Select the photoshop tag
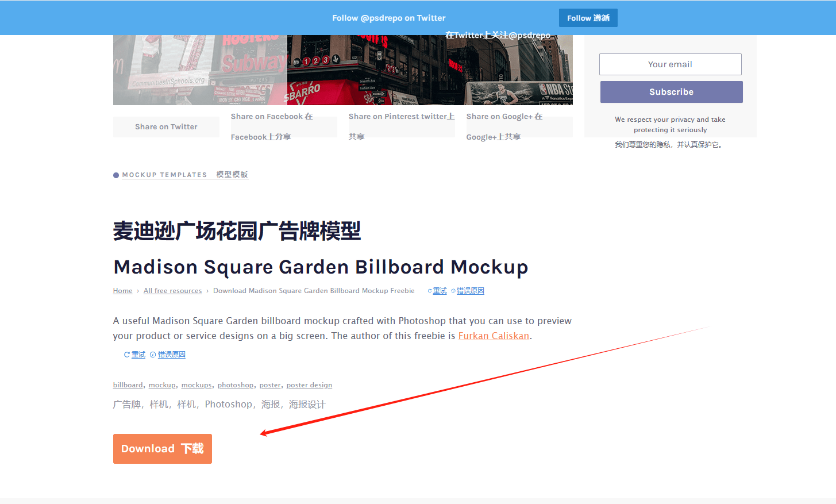 point(235,385)
